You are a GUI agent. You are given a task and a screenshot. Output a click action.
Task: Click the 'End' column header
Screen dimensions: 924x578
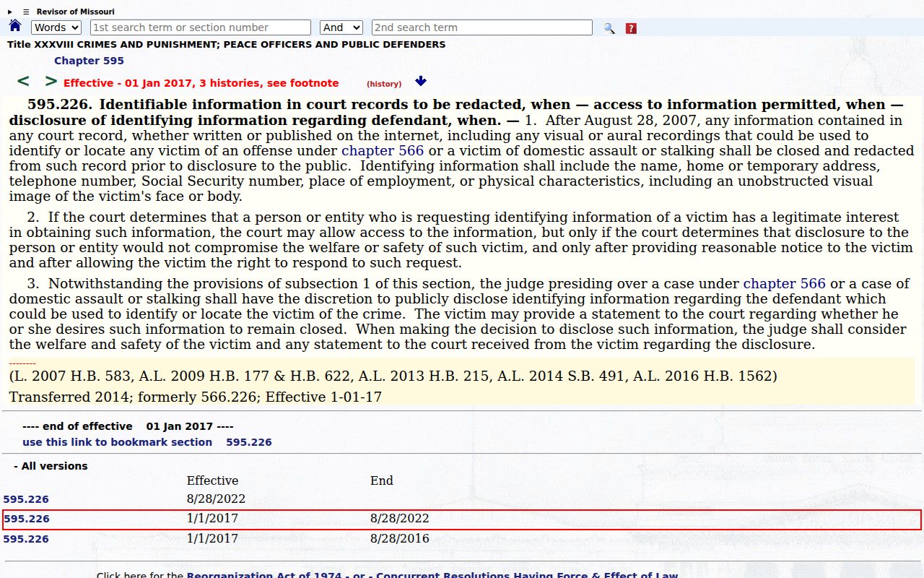click(382, 480)
